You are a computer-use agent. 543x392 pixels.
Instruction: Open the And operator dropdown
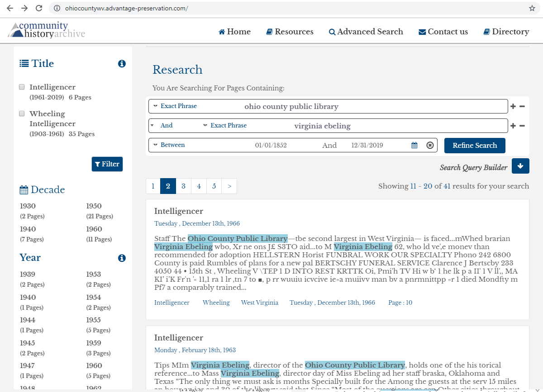pos(162,125)
